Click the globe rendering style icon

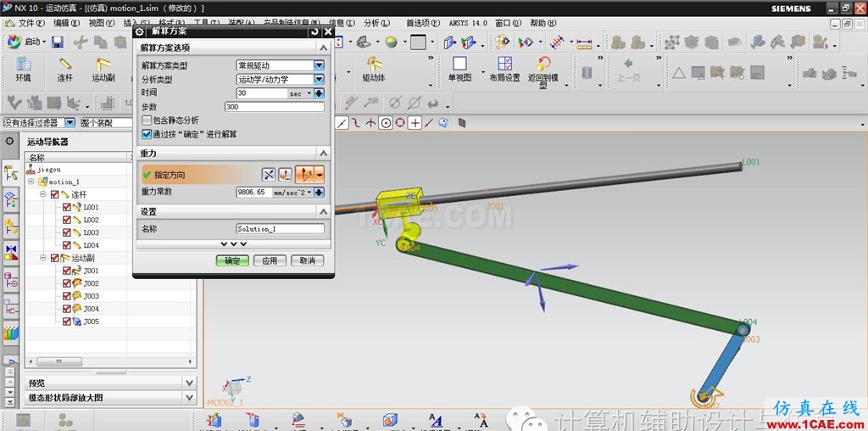392,42
